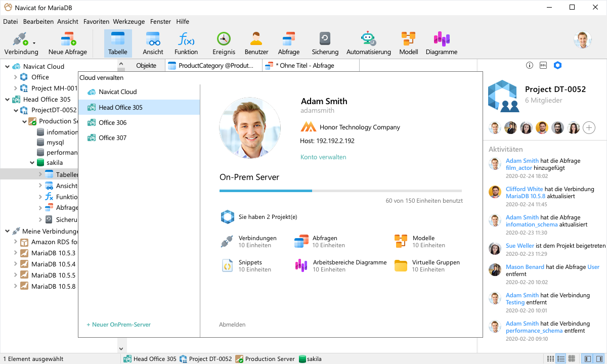This screenshot has height=364, width=607.
Task: Add a server via Neuer OnPrem-Server
Action: click(x=118, y=325)
